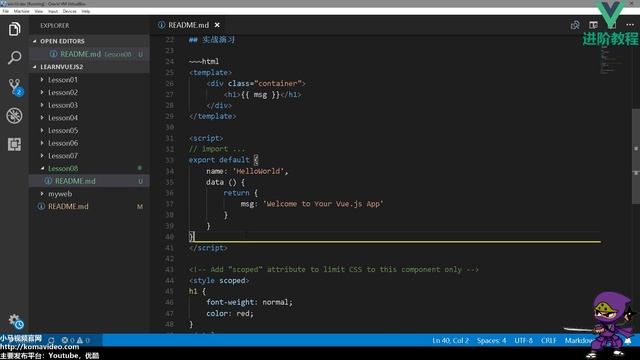Open the Explorer view in activity bar

point(14,29)
